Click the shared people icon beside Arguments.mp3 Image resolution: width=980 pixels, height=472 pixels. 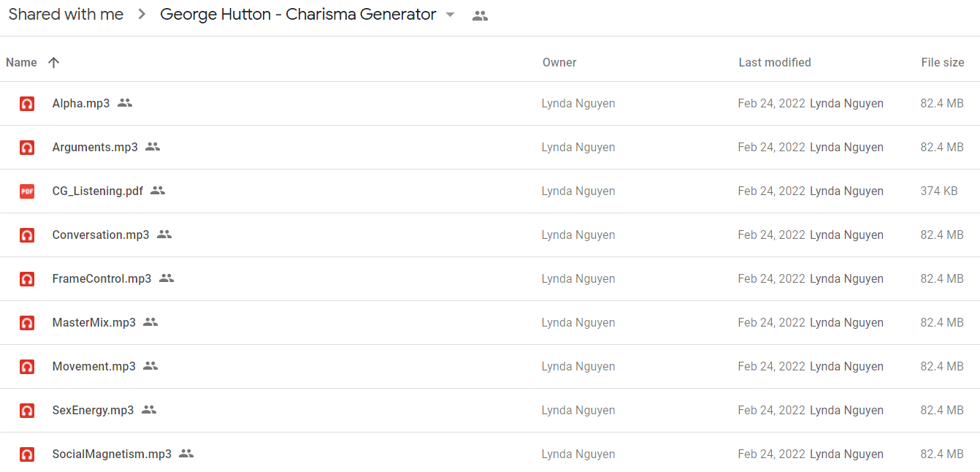[153, 147]
